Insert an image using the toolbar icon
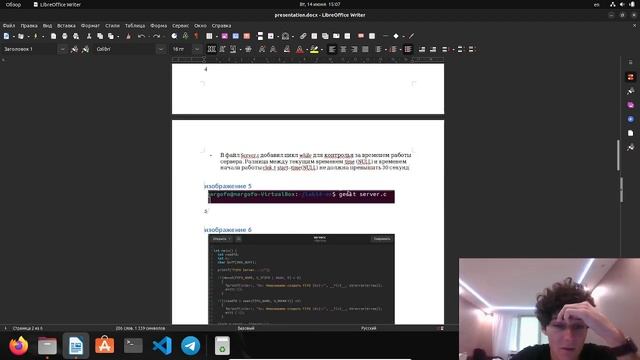Viewport: 640px width, 360px height. click(x=224, y=36)
